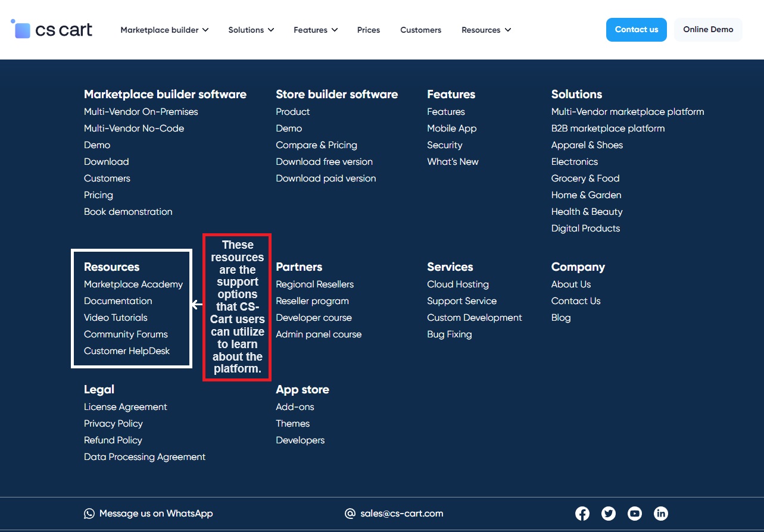Open the Bug Fixing link
This screenshot has width=764, height=532.
coord(450,334)
